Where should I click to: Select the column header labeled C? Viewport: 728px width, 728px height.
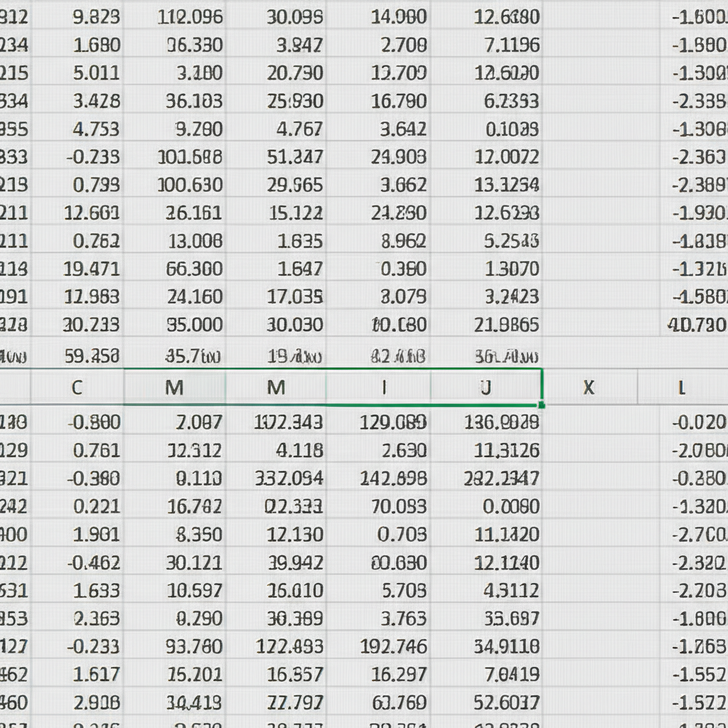click(x=77, y=387)
